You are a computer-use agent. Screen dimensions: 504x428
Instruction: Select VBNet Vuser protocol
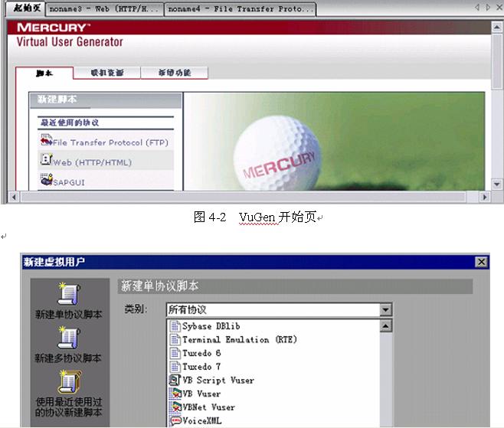(x=208, y=407)
